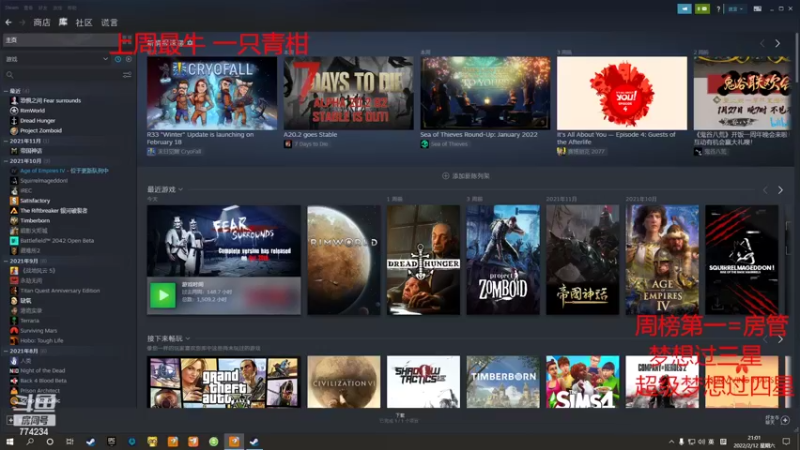Open advanced filter sliders icon
Image resolution: width=800 pixels, height=450 pixels.
(127, 75)
